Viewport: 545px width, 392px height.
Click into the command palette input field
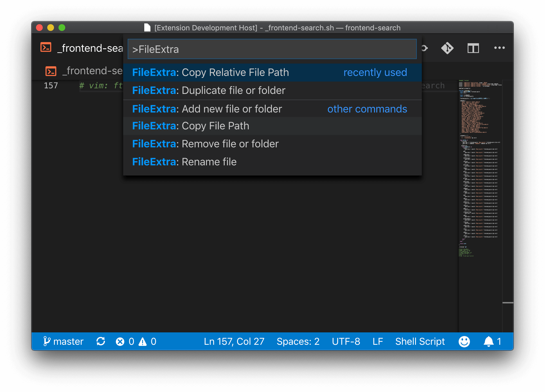point(272,49)
